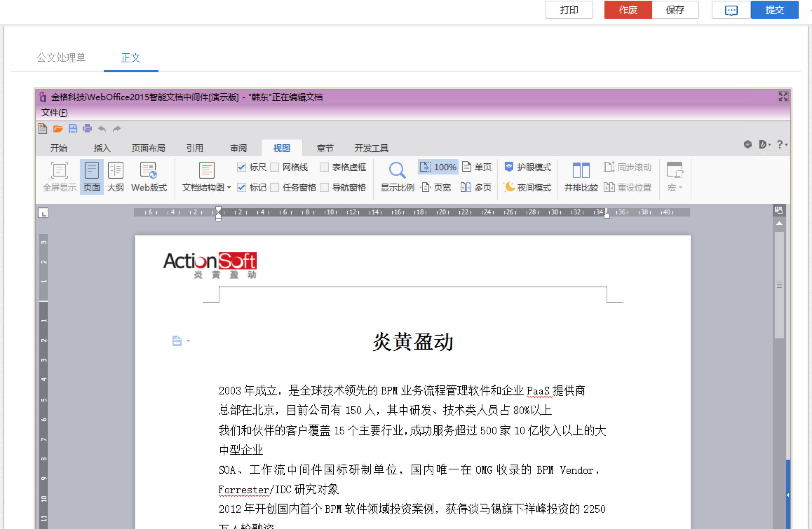Click the ActionSoft logo in the header
This screenshot has width=812, height=529.
click(210, 265)
